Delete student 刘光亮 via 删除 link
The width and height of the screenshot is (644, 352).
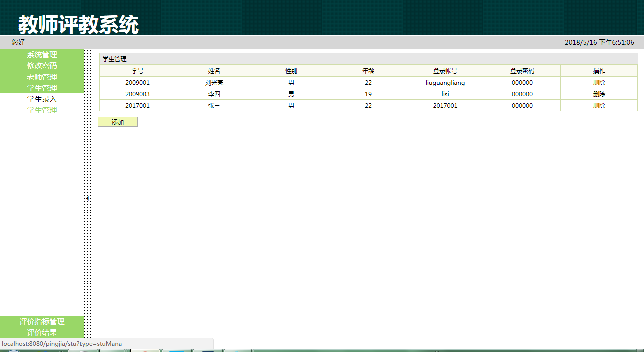point(599,83)
